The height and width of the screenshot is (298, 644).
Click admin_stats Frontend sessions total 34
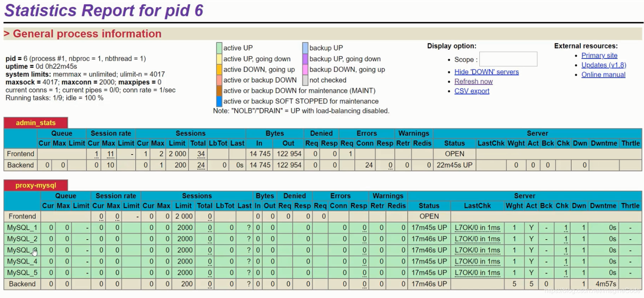tap(201, 154)
